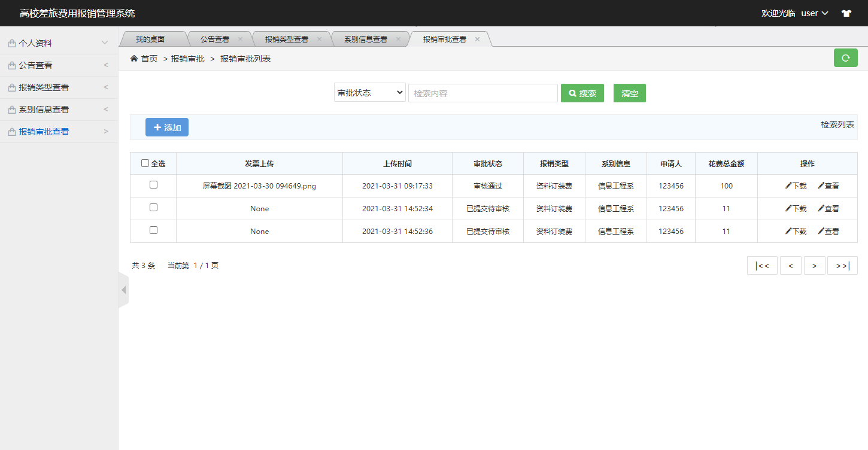Image resolution: width=868 pixels, height=450 pixels.
Task: Check the checkbox for the last table row
Action: pyautogui.click(x=153, y=231)
